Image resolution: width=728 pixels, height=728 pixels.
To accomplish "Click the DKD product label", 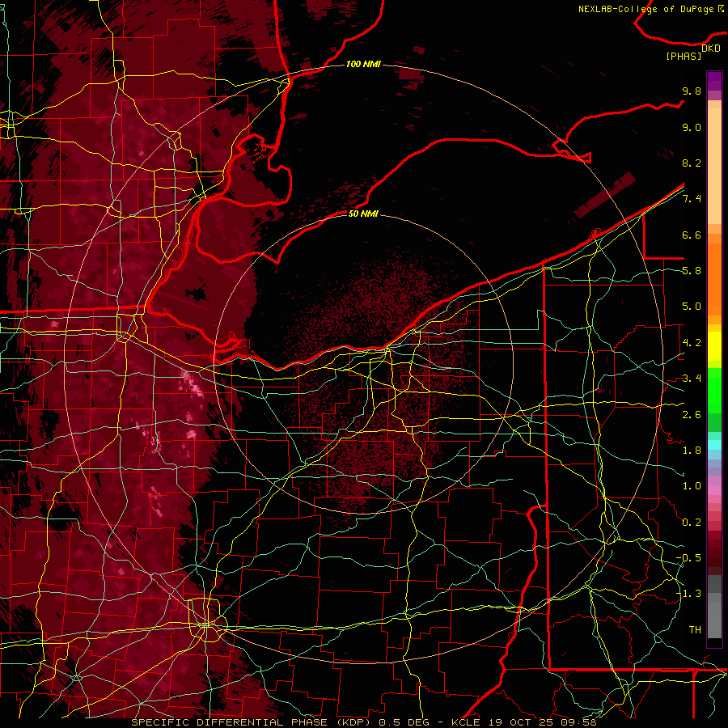I will click(711, 48).
